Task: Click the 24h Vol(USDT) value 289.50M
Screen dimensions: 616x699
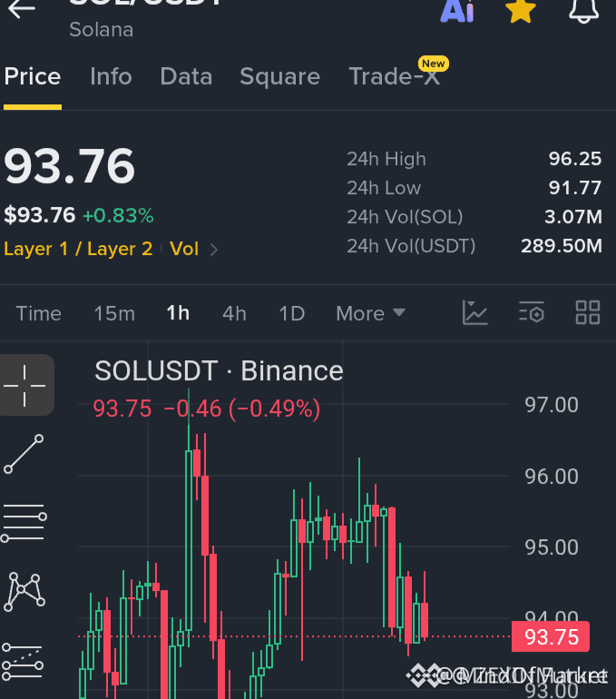Action: 562,246
